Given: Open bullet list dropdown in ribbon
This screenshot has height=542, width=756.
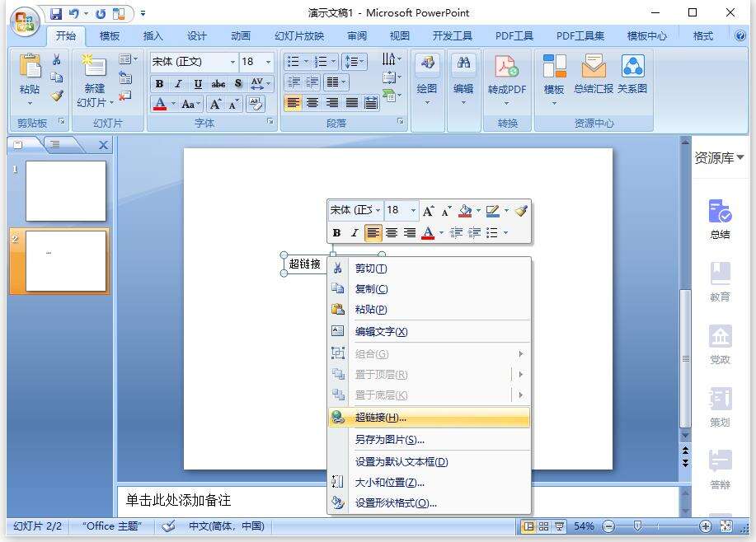Looking at the screenshot, I should pyautogui.click(x=306, y=62).
